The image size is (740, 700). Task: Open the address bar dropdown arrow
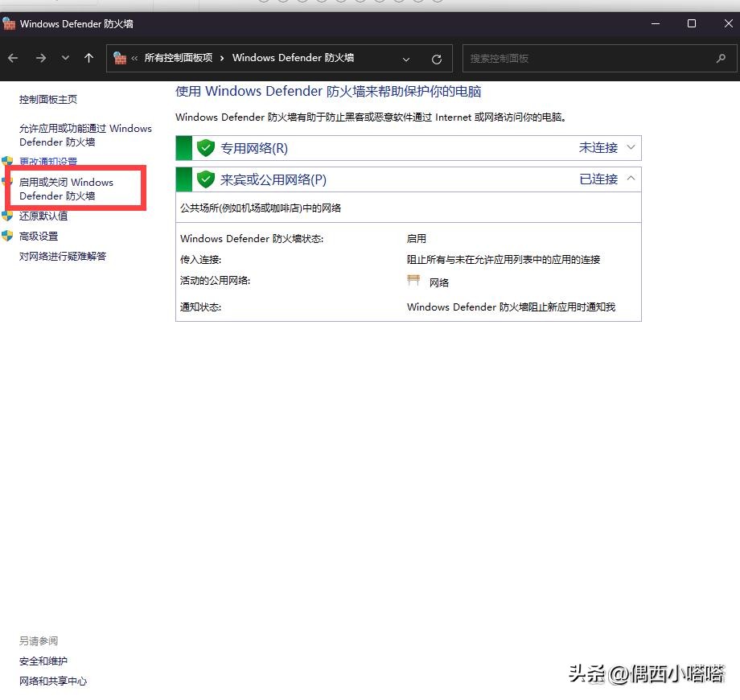click(406, 58)
